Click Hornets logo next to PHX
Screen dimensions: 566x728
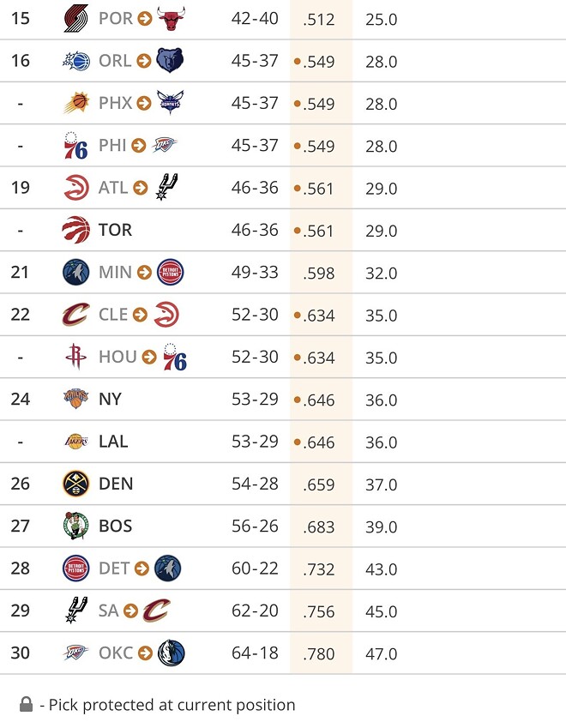(x=170, y=103)
